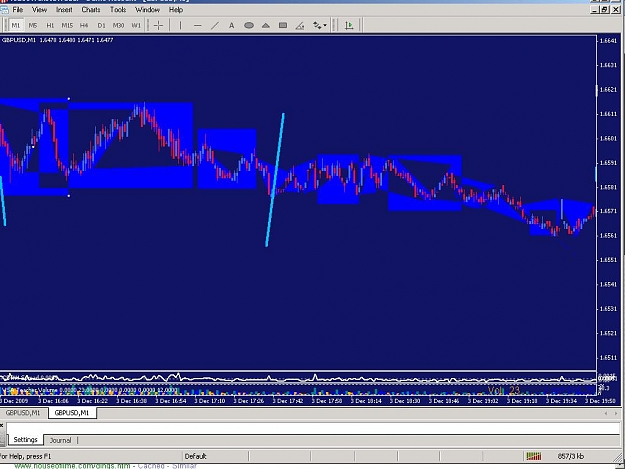
Task: Click the chart window icon beside File
Action: pyautogui.click(x=5, y=10)
